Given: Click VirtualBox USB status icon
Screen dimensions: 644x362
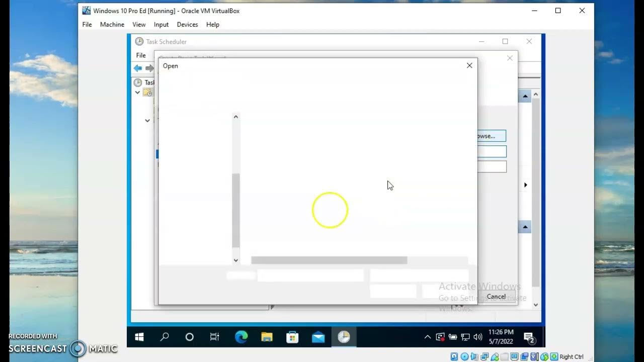Looking at the screenshot, I should 495,356.
